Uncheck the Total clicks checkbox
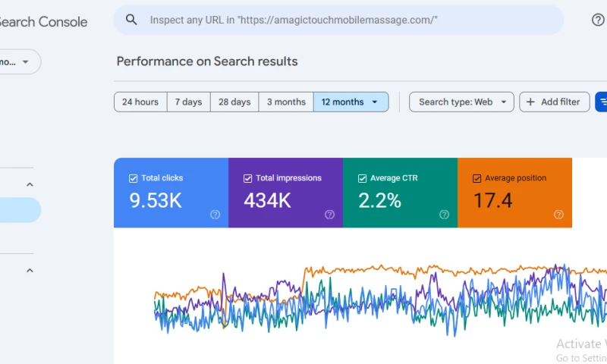607x364 pixels. [x=133, y=178]
